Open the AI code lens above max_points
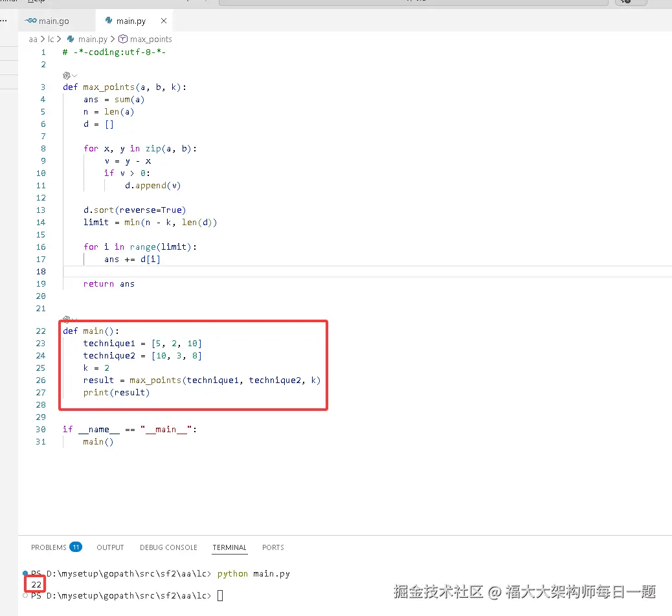The width and height of the screenshot is (672, 616). point(69,76)
